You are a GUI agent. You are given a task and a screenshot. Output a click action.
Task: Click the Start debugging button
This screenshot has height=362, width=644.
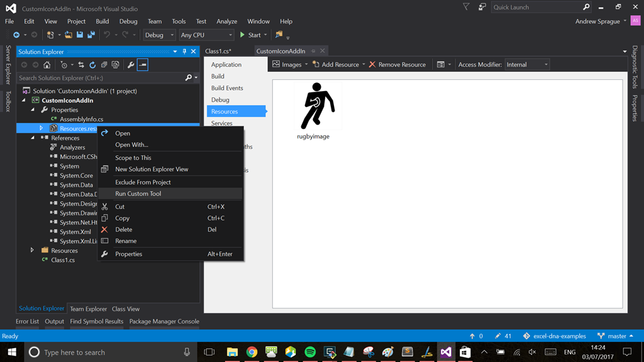pos(250,35)
